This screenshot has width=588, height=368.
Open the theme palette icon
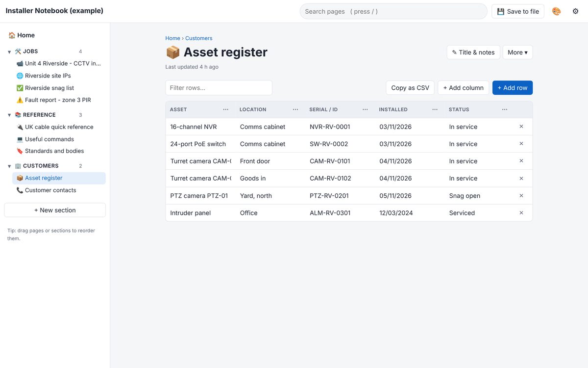pyautogui.click(x=556, y=11)
